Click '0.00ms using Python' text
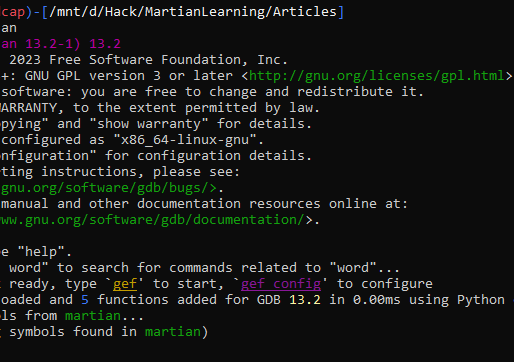The image size is (514, 362). pos(429,300)
